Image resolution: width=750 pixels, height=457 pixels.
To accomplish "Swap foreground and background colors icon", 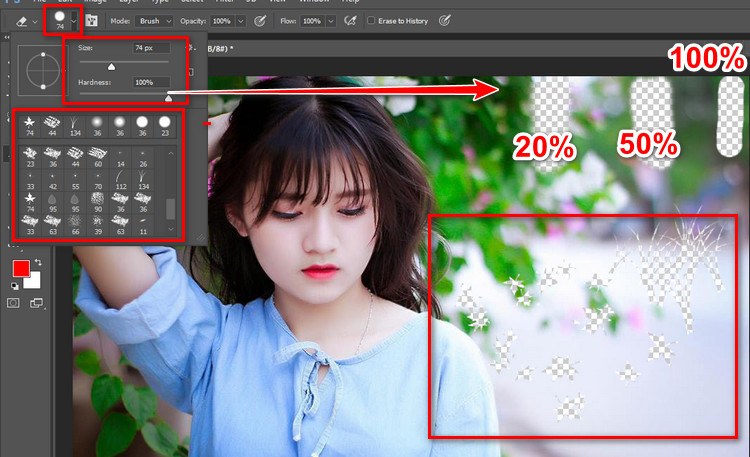I will (38, 263).
